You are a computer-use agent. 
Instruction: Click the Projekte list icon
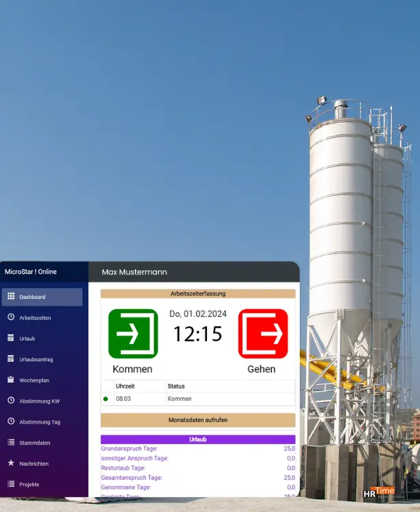(x=11, y=484)
